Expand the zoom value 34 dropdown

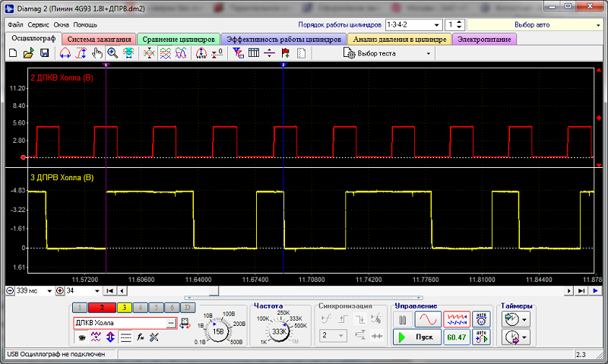coord(97,291)
